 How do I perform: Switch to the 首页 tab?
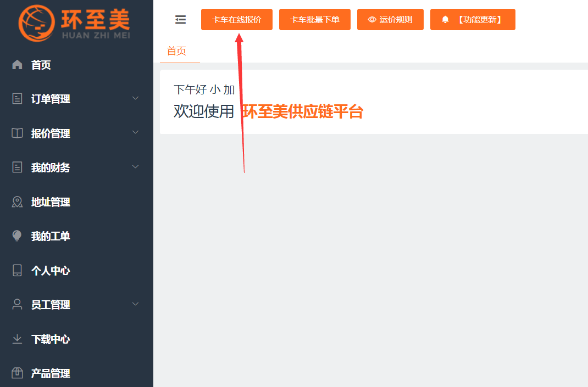[x=176, y=51]
